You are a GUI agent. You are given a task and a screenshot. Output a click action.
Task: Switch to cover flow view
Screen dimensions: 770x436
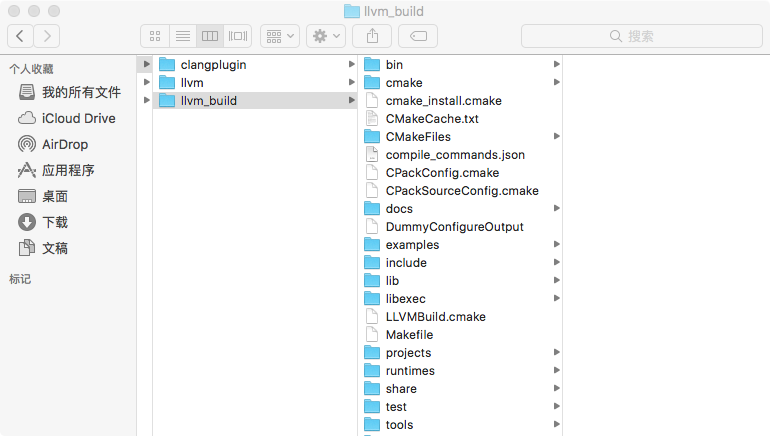click(x=238, y=36)
